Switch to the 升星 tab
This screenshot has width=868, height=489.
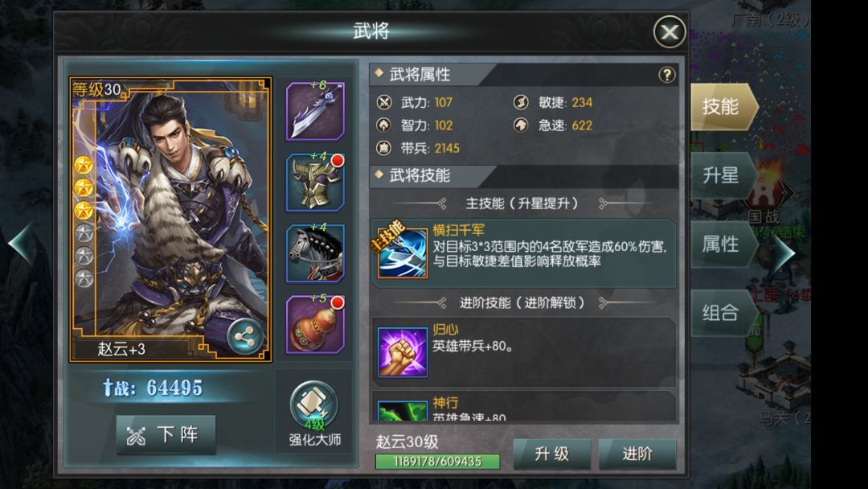click(723, 175)
